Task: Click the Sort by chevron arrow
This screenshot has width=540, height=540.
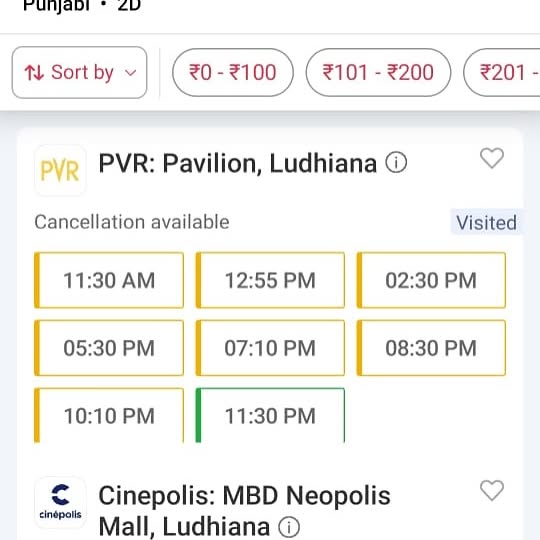Action: [x=131, y=73]
